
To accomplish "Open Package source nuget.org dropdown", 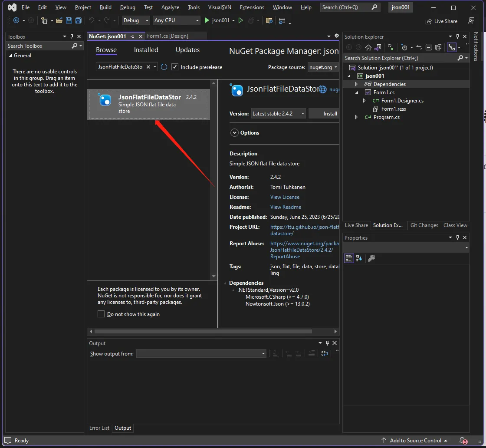I will 323,67.
